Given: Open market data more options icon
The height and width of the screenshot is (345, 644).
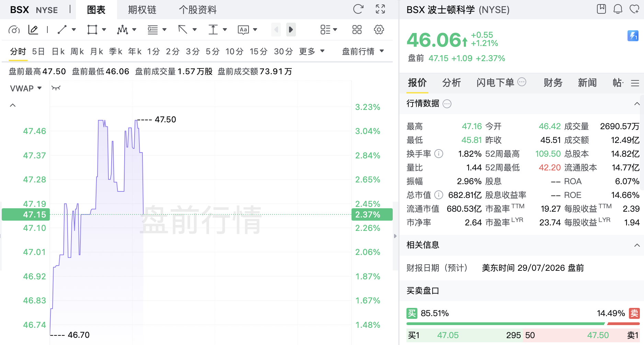Looking at the screenshot, I should pyautogui.click(x=447, y=104).
